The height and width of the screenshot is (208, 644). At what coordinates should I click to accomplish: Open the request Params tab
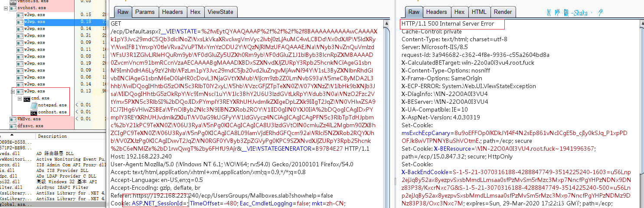(x=144, y=12)
